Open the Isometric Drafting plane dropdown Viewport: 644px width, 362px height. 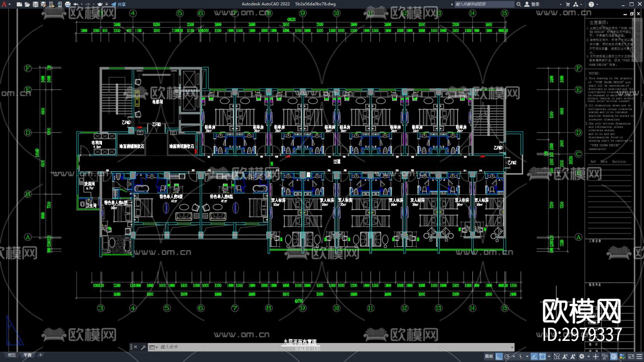527,356
